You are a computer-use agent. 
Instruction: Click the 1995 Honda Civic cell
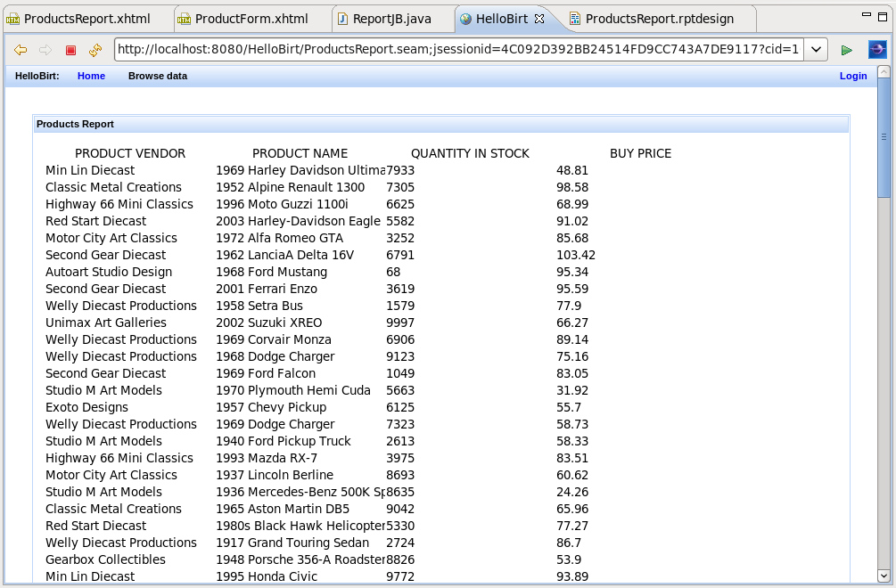tap(267, 577)
